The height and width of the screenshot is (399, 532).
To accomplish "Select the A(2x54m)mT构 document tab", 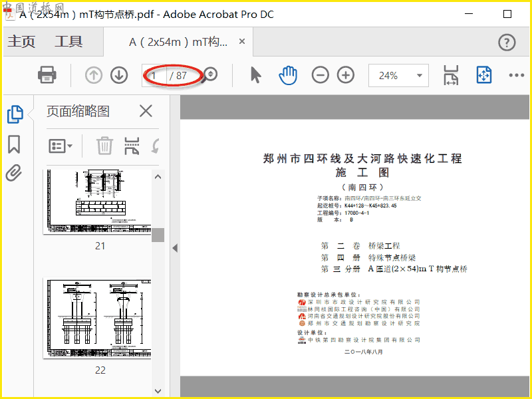I will [x=178, y=42].
